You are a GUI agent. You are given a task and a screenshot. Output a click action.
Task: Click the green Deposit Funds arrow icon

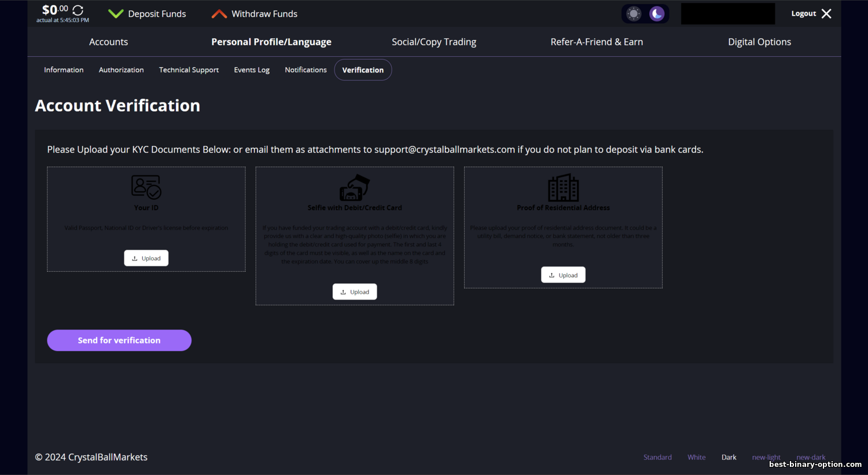tap(116, 14)
